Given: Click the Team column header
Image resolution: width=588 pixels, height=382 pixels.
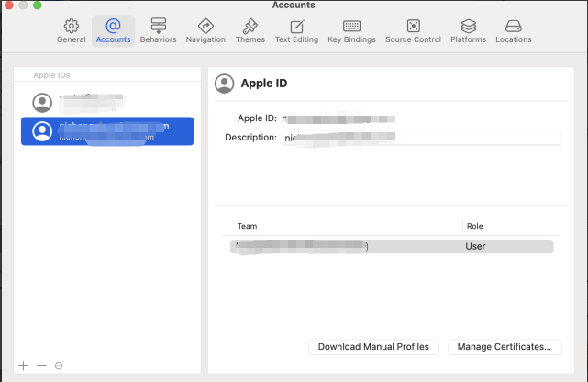Looking at the screenshot, I should [x=247, y=226].
